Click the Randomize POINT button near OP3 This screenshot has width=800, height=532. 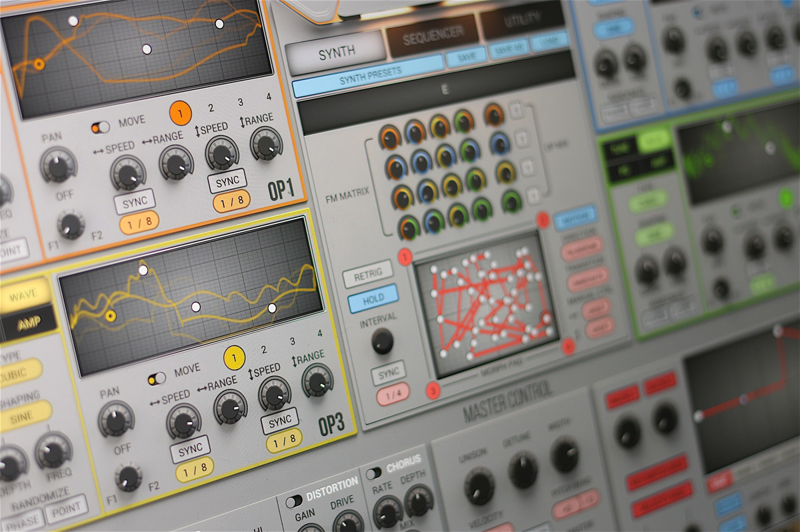point(66,509)
